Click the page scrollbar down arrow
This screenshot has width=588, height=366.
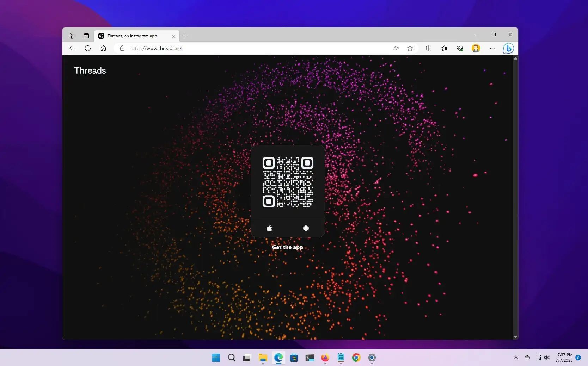515,337
